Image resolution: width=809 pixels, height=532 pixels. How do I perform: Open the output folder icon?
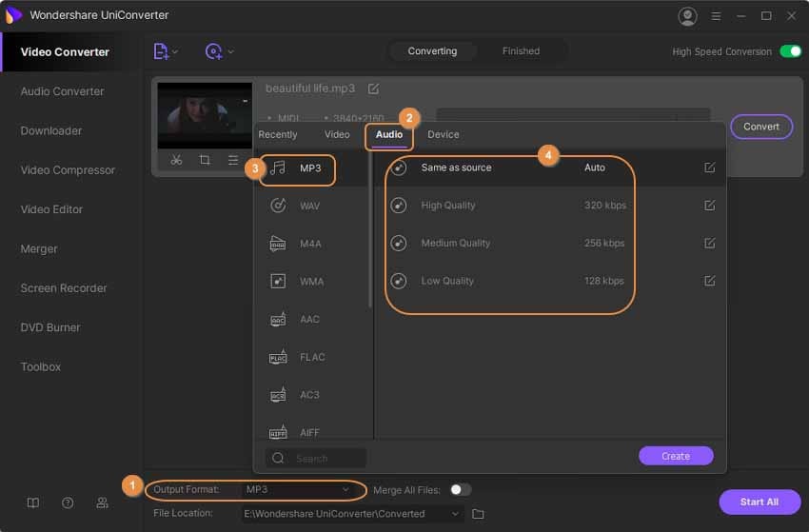coord(478,514)
